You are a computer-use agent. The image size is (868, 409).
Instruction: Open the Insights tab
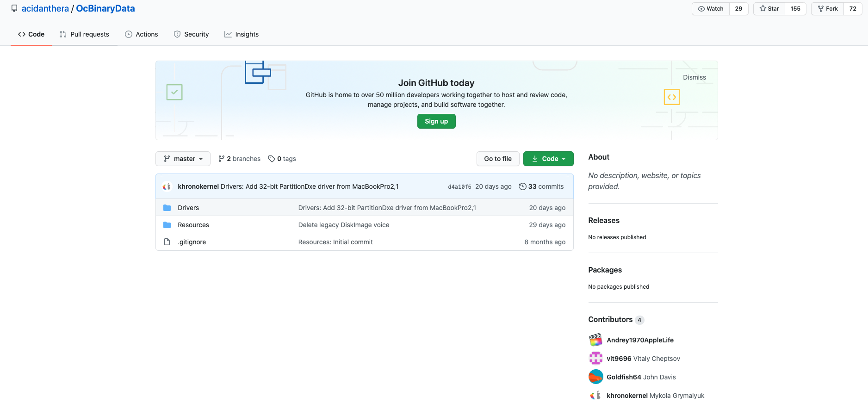242,34
